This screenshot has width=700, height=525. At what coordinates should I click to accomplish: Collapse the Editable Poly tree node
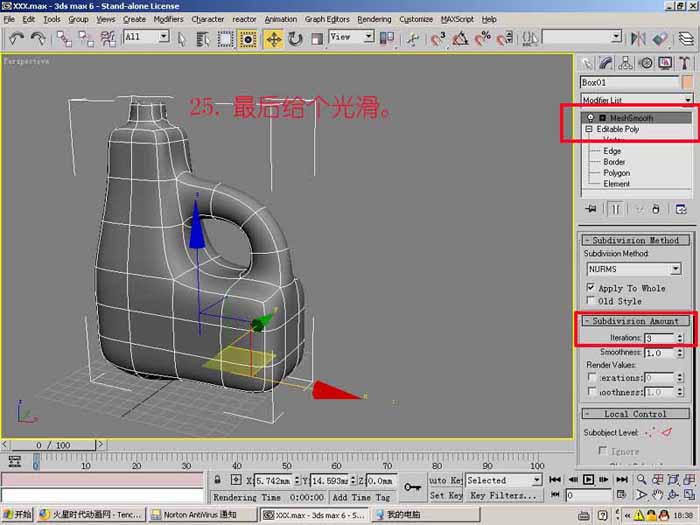589,129
